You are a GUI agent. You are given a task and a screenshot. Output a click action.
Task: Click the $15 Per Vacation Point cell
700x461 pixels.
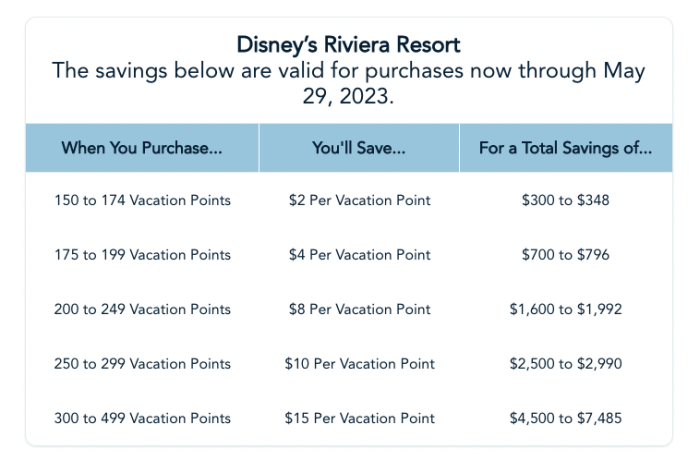click(359, 418)
